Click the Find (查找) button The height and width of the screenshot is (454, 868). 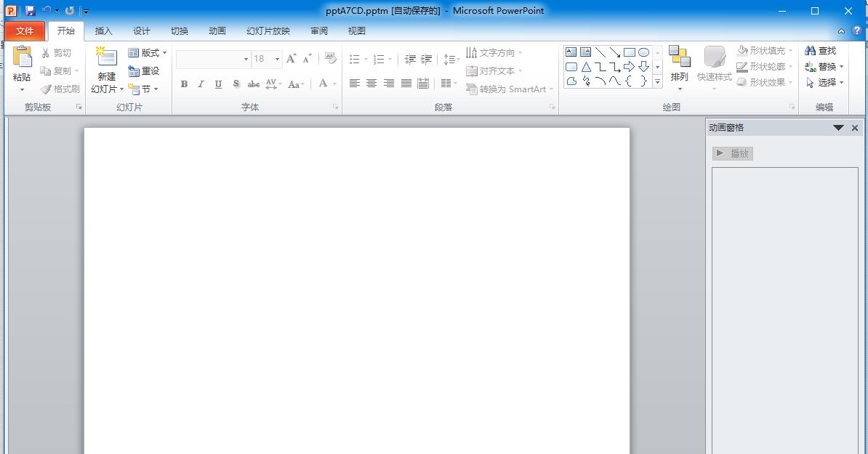(x=821, y=50)
